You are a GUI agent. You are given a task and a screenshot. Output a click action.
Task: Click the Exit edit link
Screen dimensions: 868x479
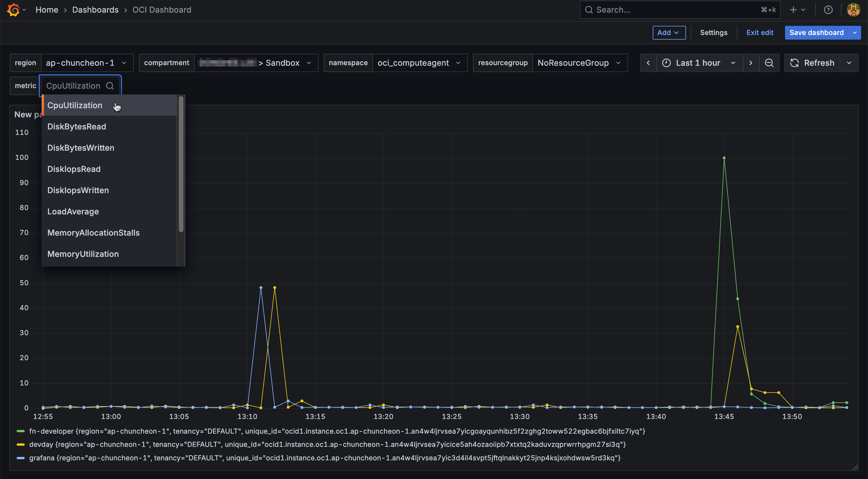tap(759, 33)
